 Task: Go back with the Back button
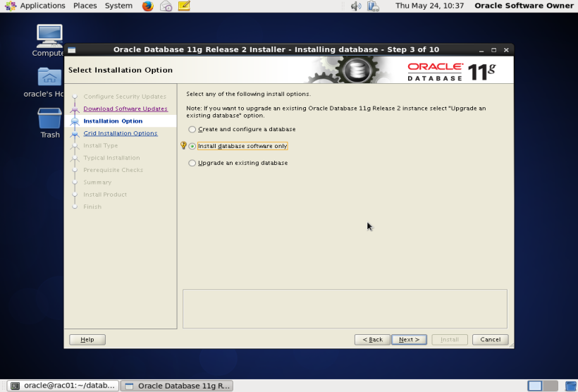[x=372, y=340]
